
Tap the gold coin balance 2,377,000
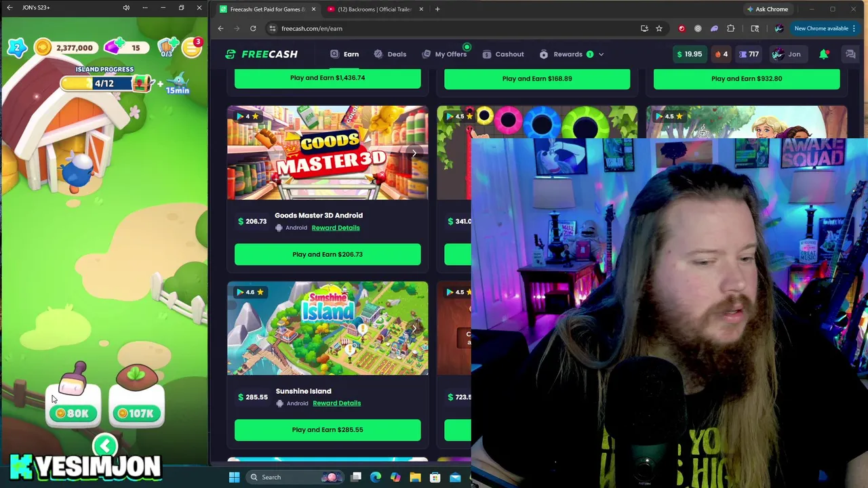pyautogui.click(x=65, y=47)
